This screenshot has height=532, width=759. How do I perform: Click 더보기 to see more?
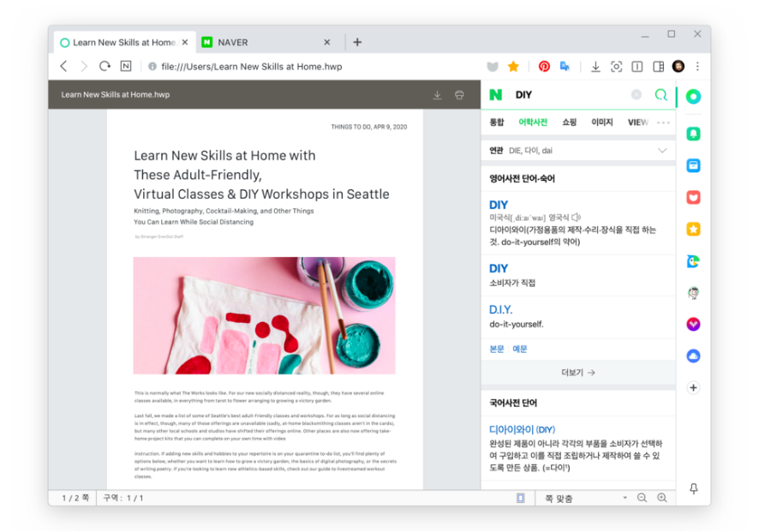578,373
